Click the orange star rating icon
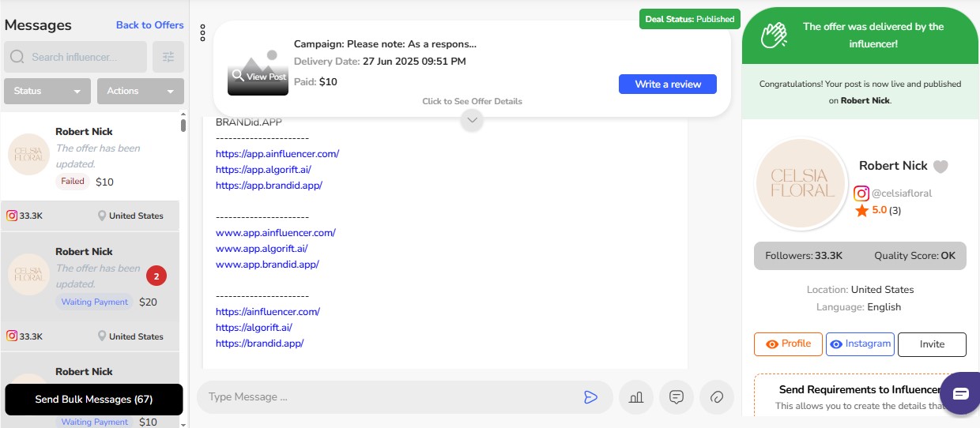 pyautogui.click(x=861, y=210)
